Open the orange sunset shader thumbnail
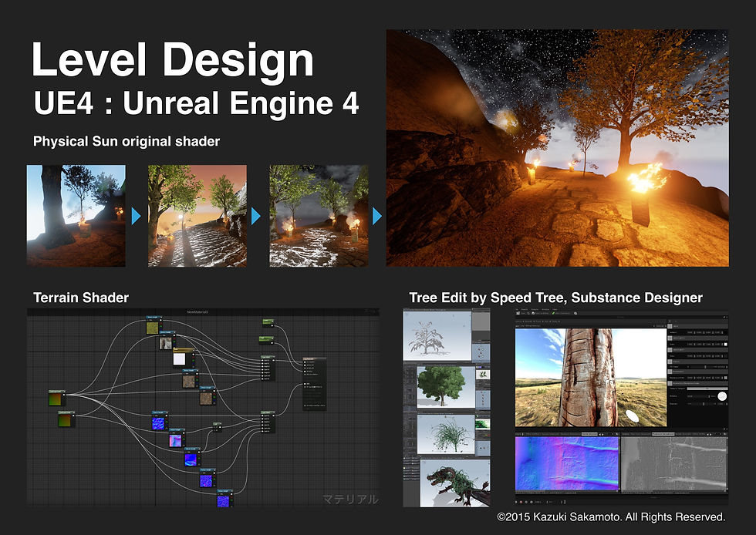The height and width of the screenshot is (535, 756). point(197,215)
